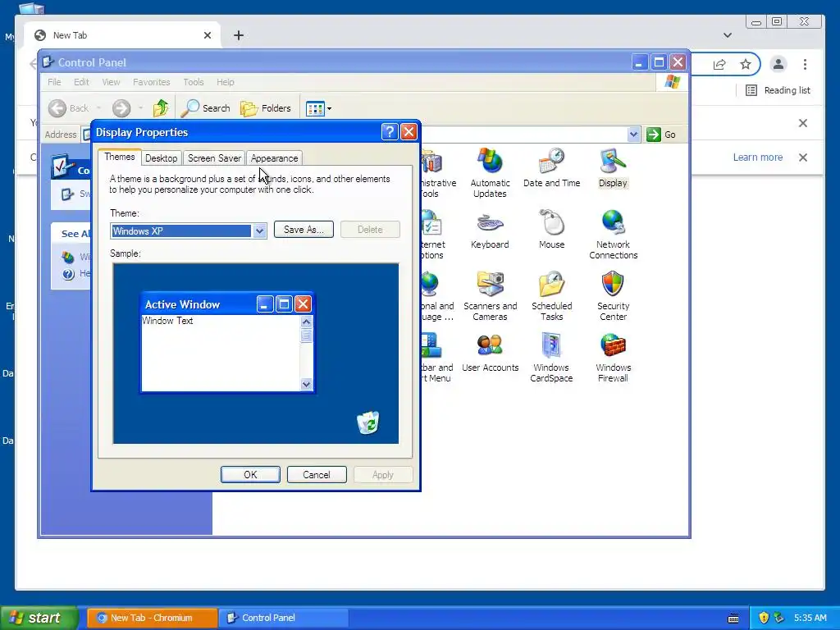Open Windows CardSpace icon
840x630 pixels.
click(551, 358)
